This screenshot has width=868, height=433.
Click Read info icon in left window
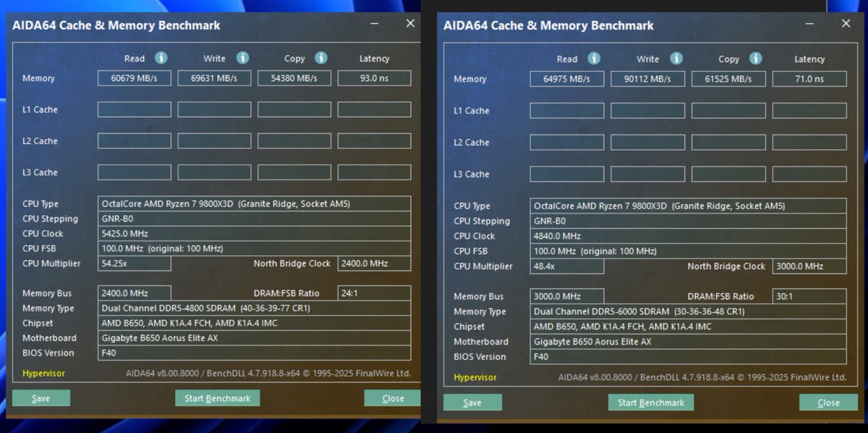(161, 58)
